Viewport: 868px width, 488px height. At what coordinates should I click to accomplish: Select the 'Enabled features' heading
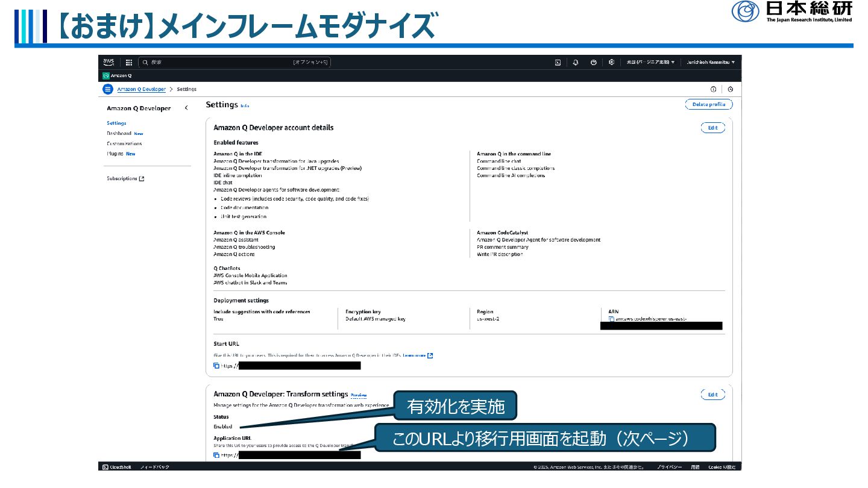click(x=236, y=143)
